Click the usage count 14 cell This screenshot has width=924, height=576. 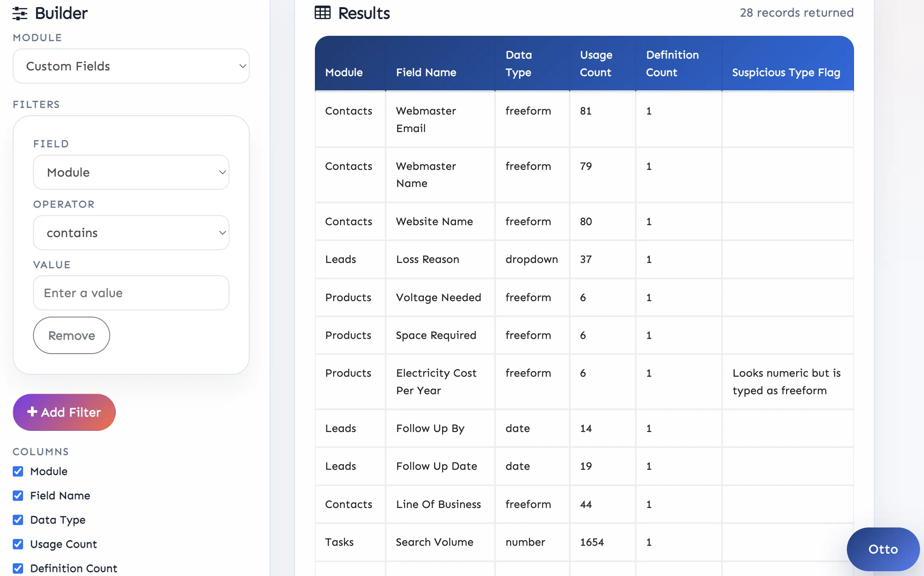(x=602, y=428)
